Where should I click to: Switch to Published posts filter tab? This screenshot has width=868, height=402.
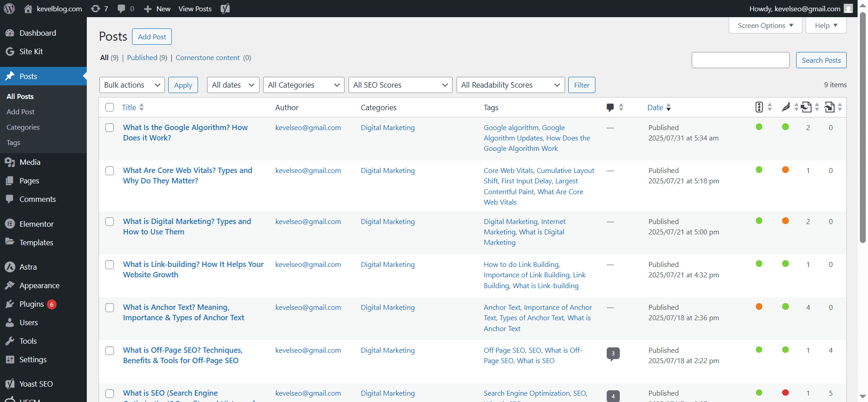142,58
